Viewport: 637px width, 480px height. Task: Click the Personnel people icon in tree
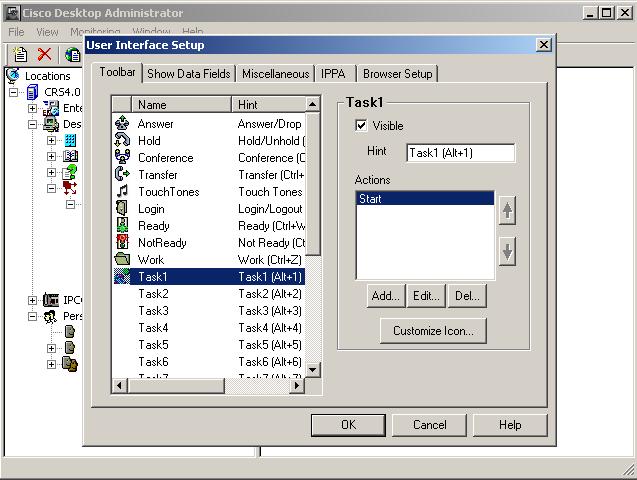[x=51, y=316]
